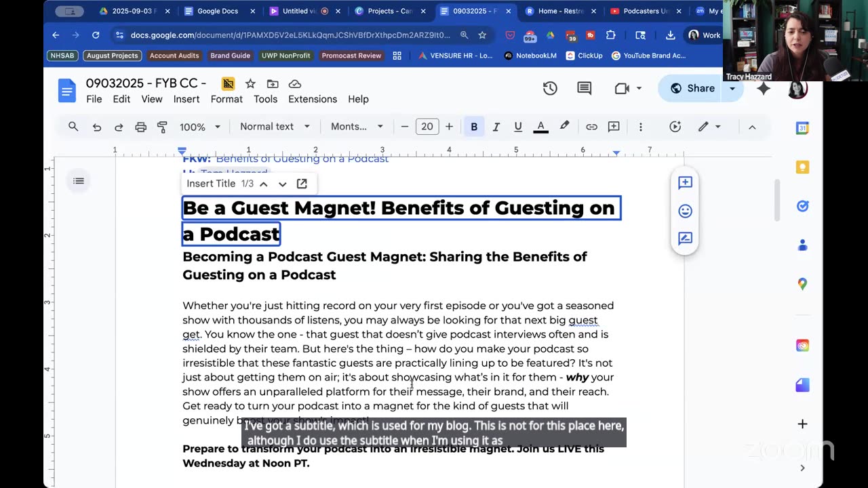The height and width of the screenshot is (488, 868).
Task: Open the comments panel icon
Action: pos(584,88)
